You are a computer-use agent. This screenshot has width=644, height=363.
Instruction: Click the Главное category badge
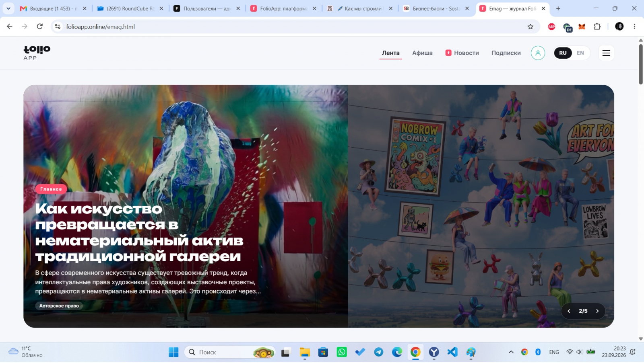click(51, 189)
